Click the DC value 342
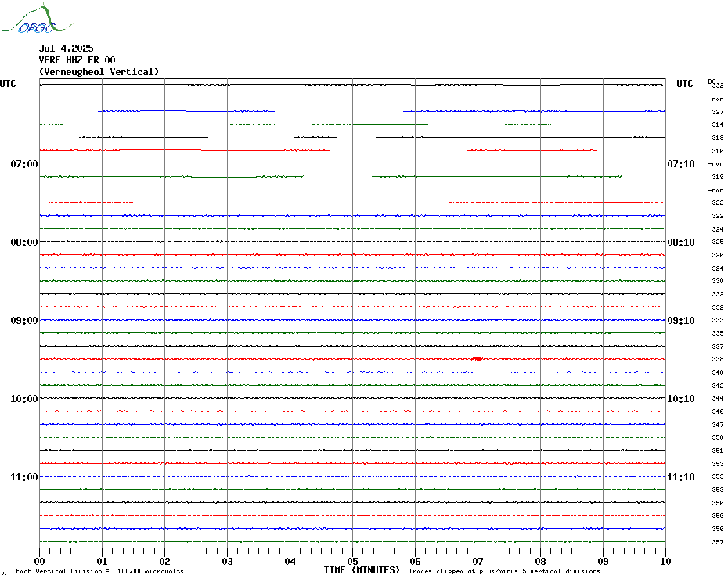Image resolution: width=728 pixels, height=582 pixels. click(x=718, y=386)
